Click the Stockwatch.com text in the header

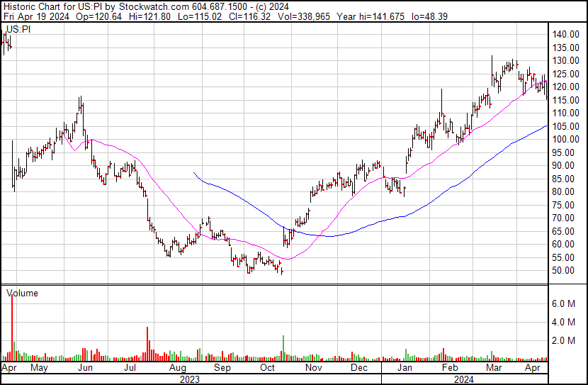[x=148, y=6]
